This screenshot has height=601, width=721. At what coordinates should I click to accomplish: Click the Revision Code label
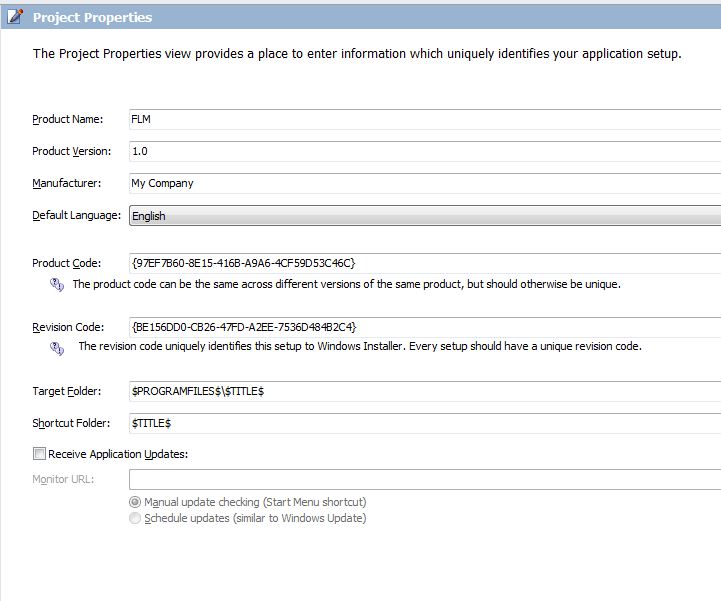(68, 327)
